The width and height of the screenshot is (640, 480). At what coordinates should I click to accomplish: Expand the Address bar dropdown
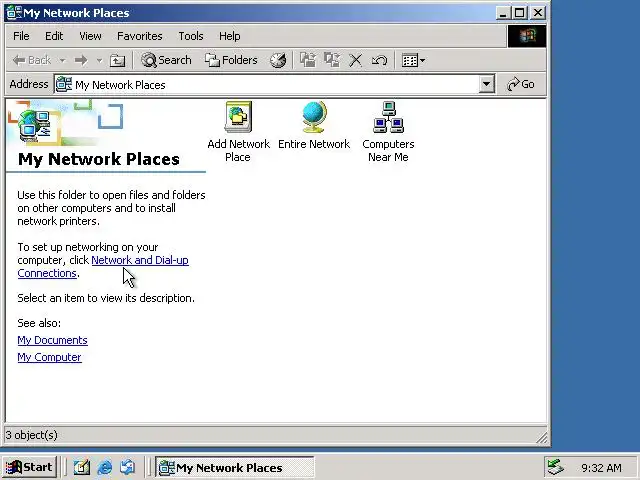tap(486, 84)
